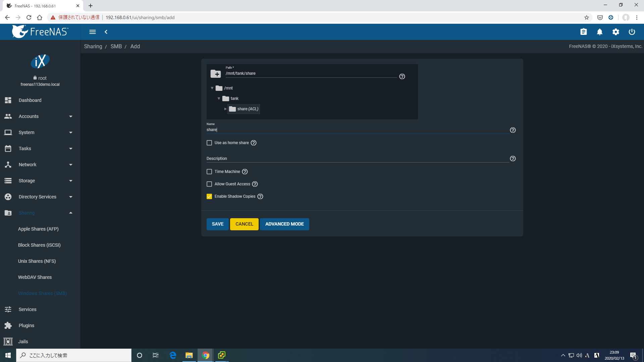The width and height of the screenshot is (644, 362).
Task: Click the notifications bell icon
Action: tap(599, 32)
